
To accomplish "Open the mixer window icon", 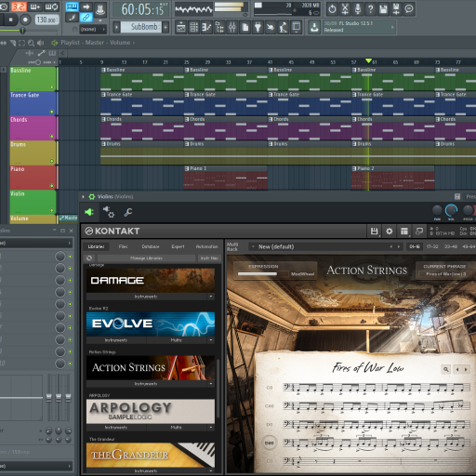I will [x=232, y=28].
